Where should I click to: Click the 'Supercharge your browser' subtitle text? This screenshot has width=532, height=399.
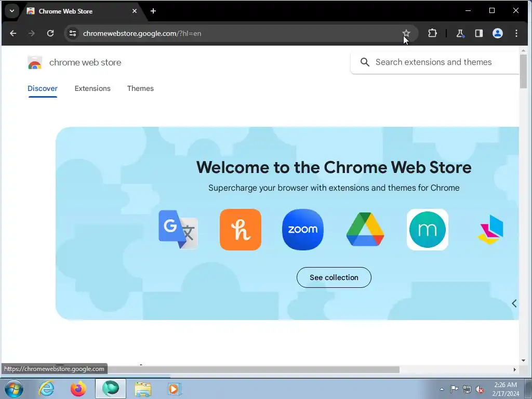click(334, 188)
